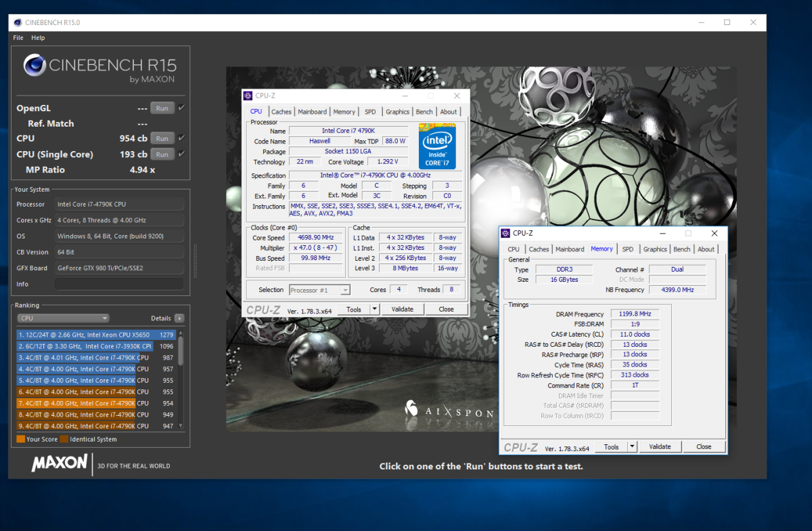Select the About tab in the CPU-Z Memory tab window

706,249
